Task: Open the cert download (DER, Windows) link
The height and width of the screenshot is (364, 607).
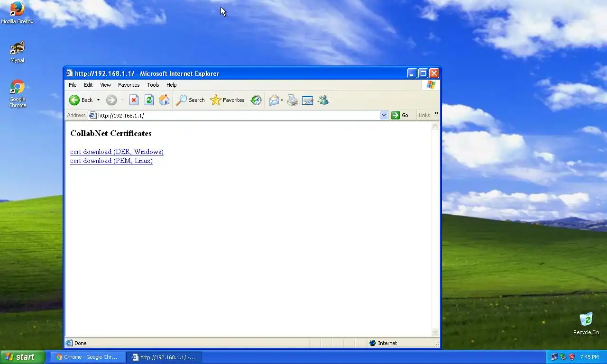Action: click(x=117, y=152)
